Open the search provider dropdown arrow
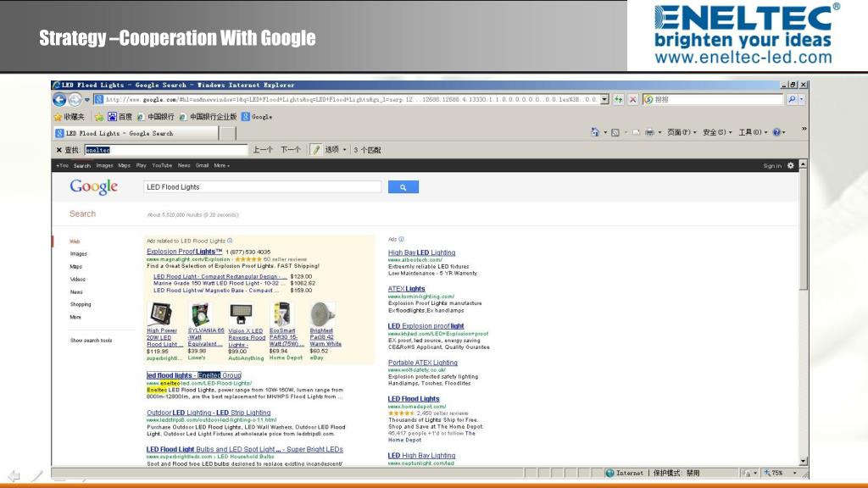This screenshot has width=868, height=488. coord(802,100)
